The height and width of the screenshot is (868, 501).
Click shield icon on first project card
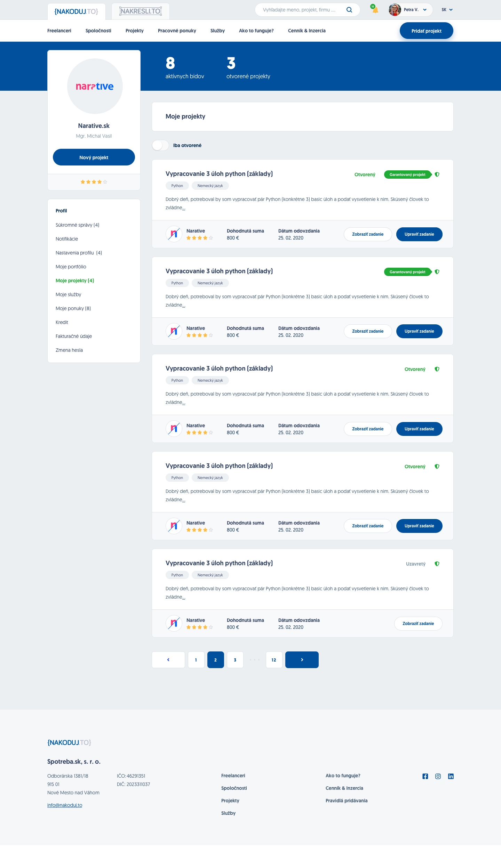[x=437, y=175]
